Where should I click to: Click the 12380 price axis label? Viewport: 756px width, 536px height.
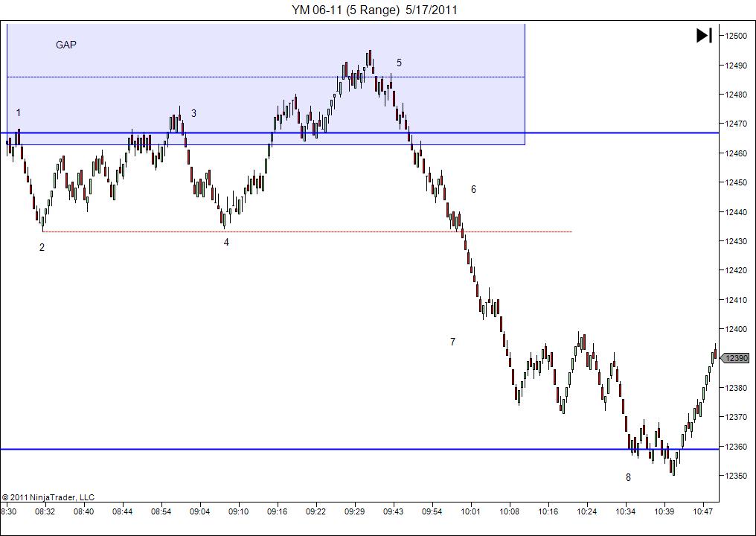736,388
